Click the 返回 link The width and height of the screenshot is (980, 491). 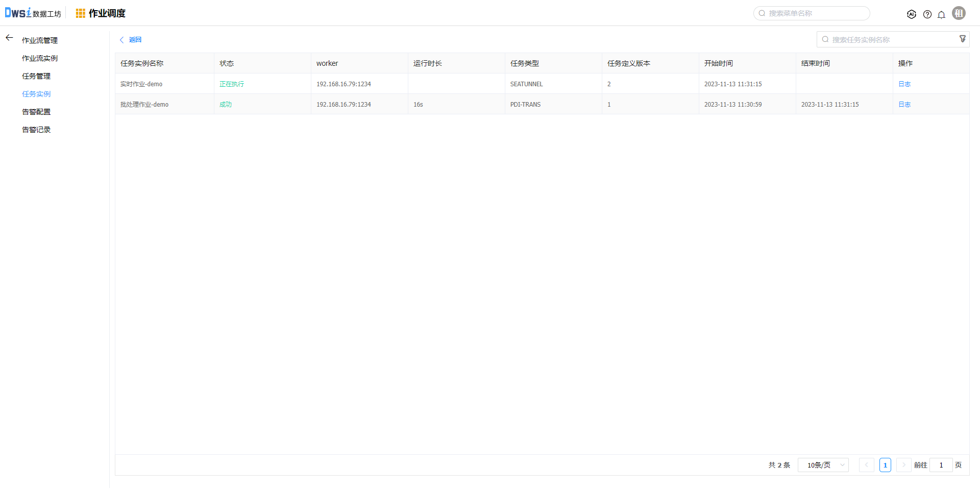[x=135, y=40]
